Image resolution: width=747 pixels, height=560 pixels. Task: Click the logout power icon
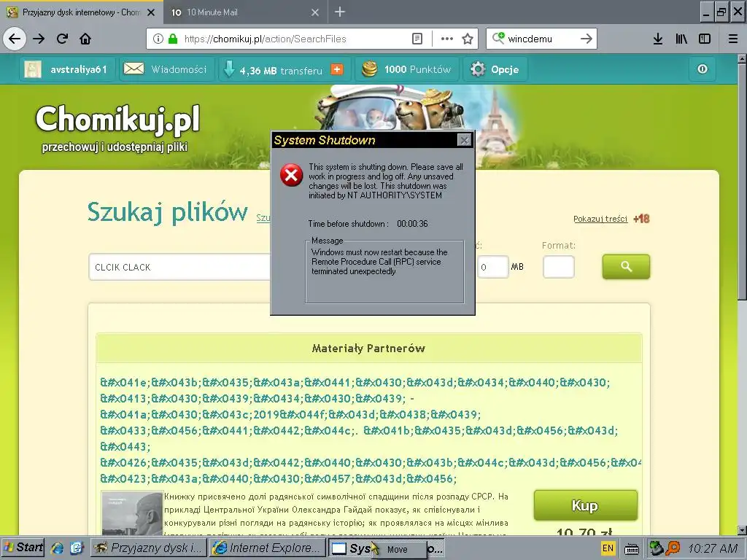coord(703,69)
